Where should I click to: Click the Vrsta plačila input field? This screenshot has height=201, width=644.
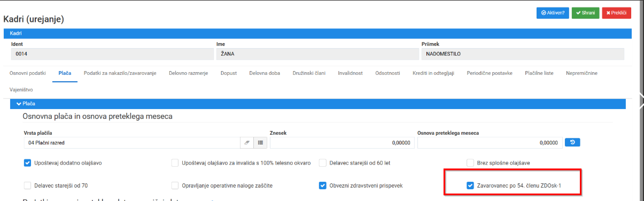click(132, 143)
